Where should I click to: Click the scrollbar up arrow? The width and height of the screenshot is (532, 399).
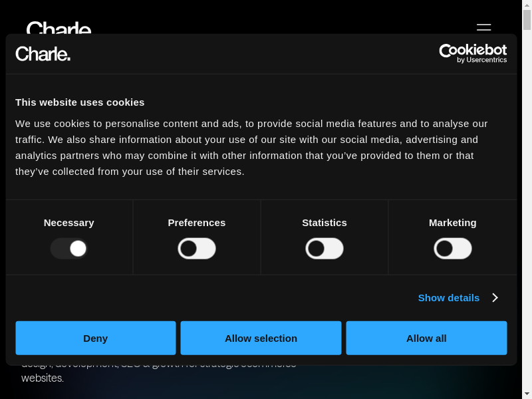[x=527, y=5]
